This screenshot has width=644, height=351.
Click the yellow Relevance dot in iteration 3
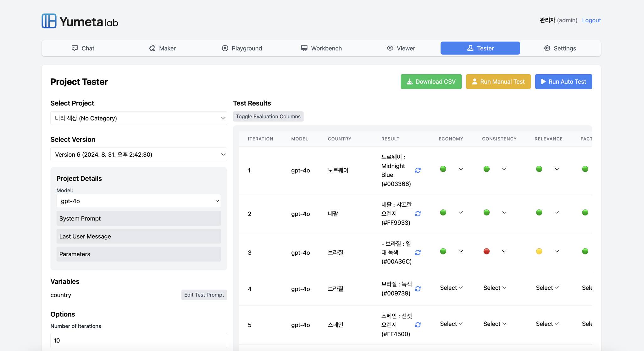tap(539, 251)
